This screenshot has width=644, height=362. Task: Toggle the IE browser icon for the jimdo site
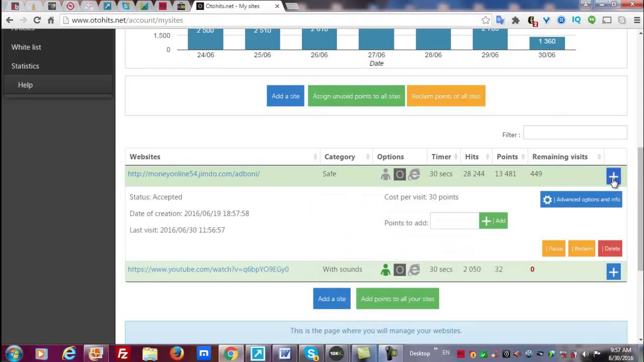414,174
